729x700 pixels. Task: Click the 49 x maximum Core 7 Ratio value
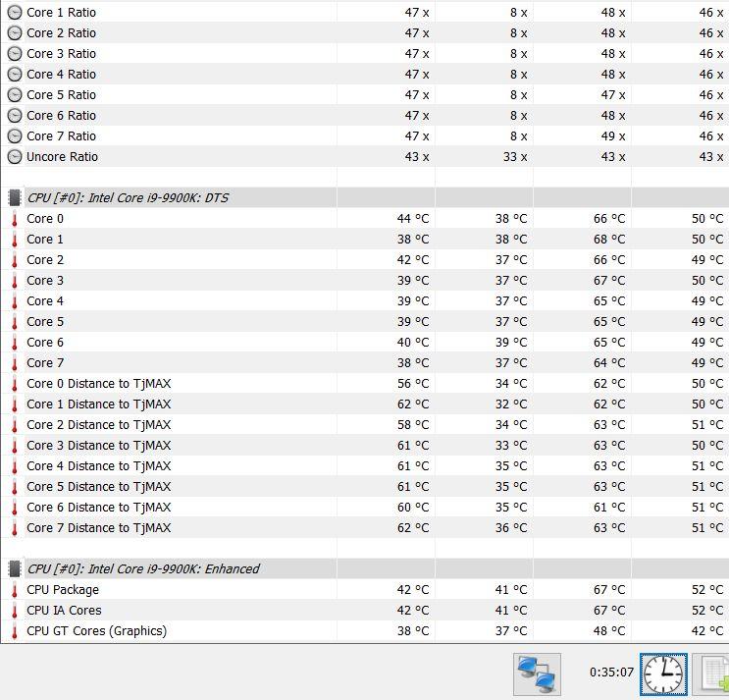coord(613,136)
